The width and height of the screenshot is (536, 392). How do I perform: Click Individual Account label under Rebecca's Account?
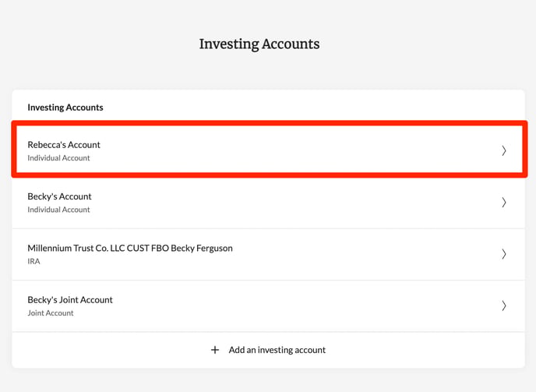(58, 158)
